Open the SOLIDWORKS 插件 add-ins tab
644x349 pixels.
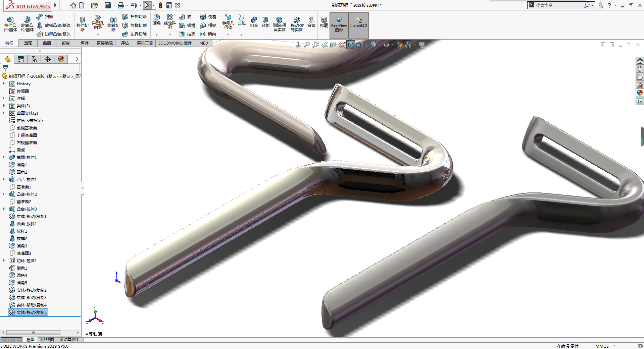[x=175, y=43]
